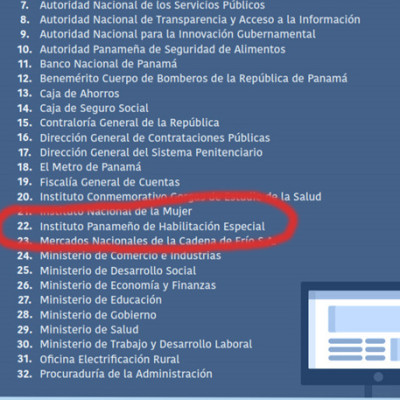Open Ministerio de Educación entry
Viewport: 400px width, 400px height.
click(101, 300)
